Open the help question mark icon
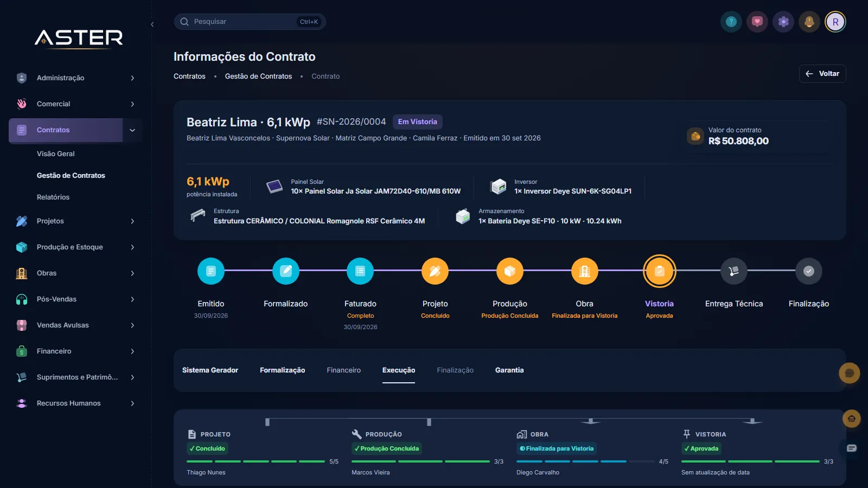 pyautogui.click(x=731, y=22)
